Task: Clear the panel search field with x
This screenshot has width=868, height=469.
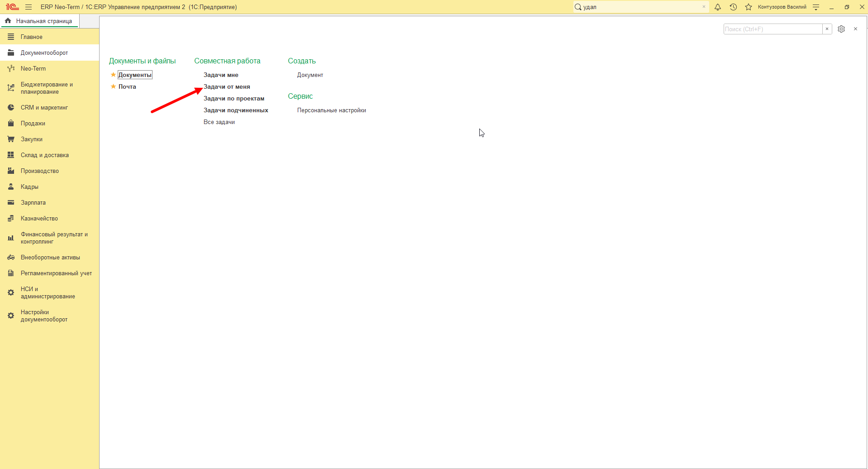Action: coord(827,29)
